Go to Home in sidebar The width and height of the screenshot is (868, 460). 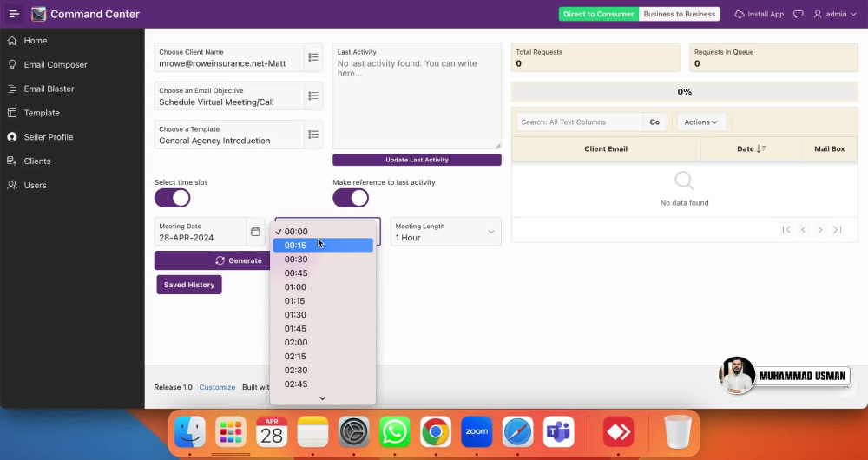[x=72, y=41]
